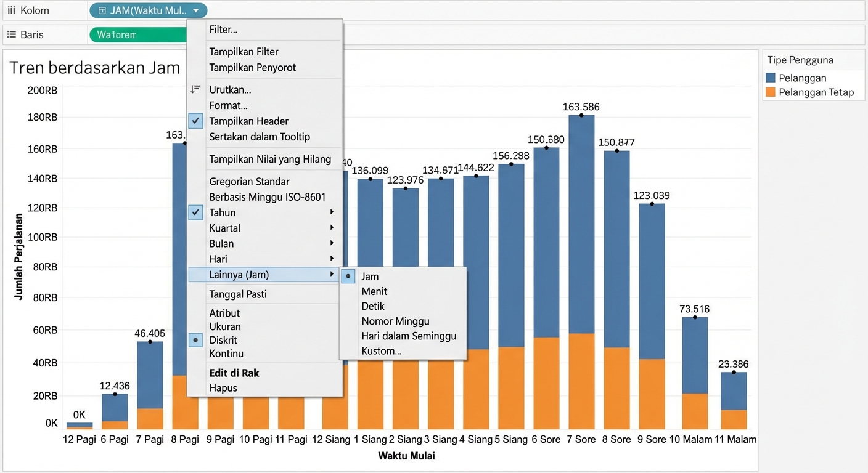The height and width of the screenshot is (473, 868).
Task: Click the orange Pelanggan Tetap legend swatch
Action: pyautogui.click(x=771, y=92)
